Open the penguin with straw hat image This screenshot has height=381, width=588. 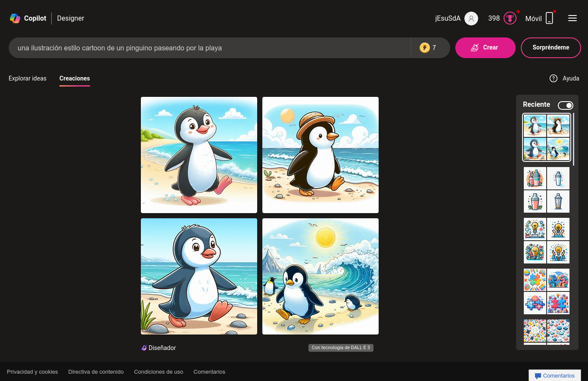[320, 155]
